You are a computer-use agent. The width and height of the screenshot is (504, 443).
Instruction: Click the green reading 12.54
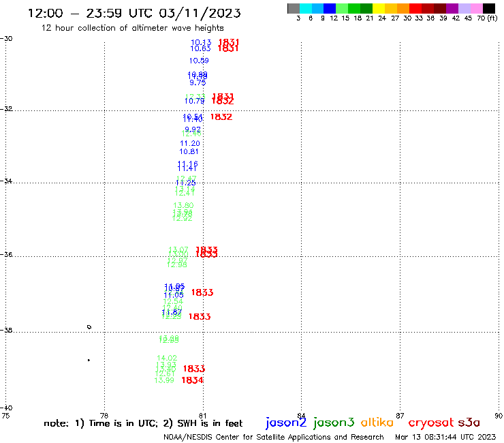coord(173,302)
